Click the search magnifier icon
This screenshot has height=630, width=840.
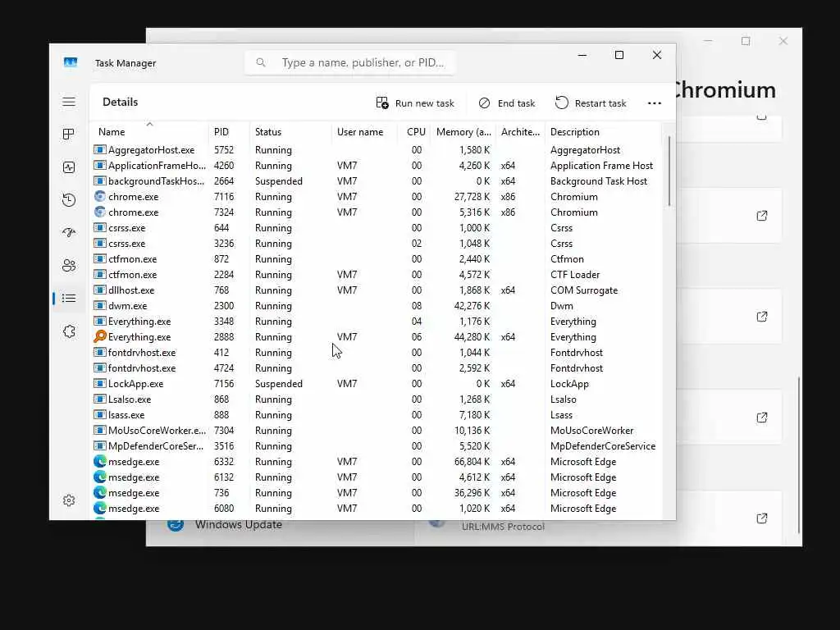pos(261,62)
